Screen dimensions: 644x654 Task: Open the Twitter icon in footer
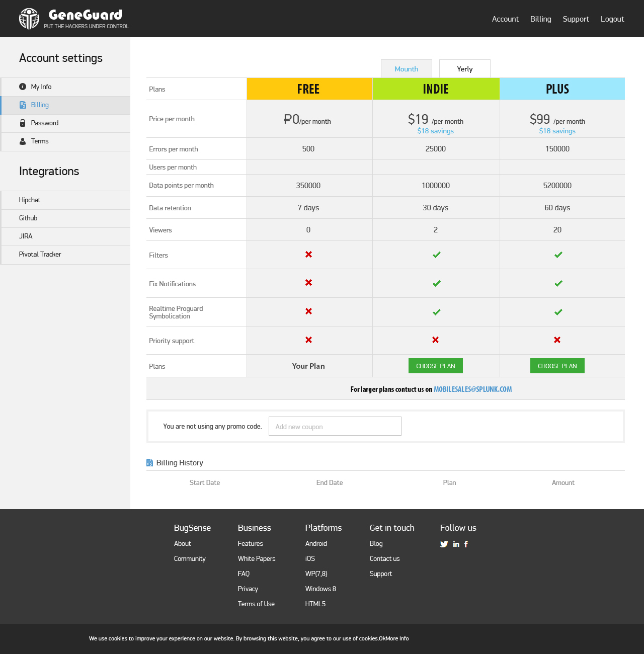tap(444, 544)
